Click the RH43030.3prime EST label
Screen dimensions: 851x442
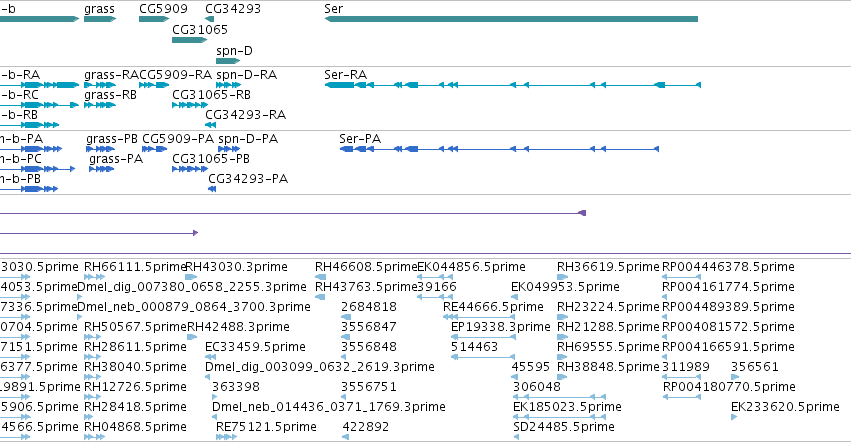237,267
